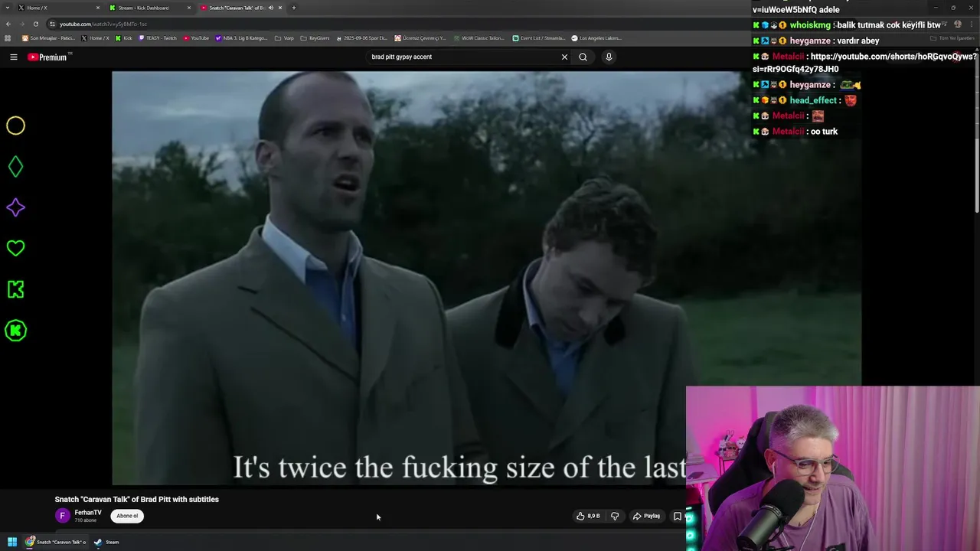
Task: Open Steam from the taskbar
Action: click(106, 542)
